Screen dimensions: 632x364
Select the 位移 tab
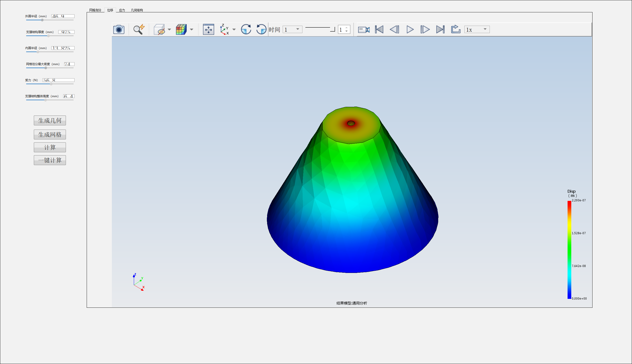(110, 10)
